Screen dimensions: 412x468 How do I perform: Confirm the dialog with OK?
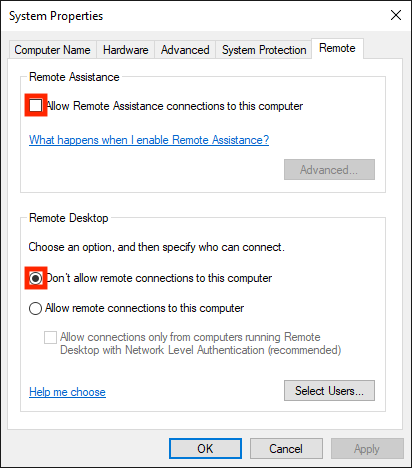tap(205, 449)
